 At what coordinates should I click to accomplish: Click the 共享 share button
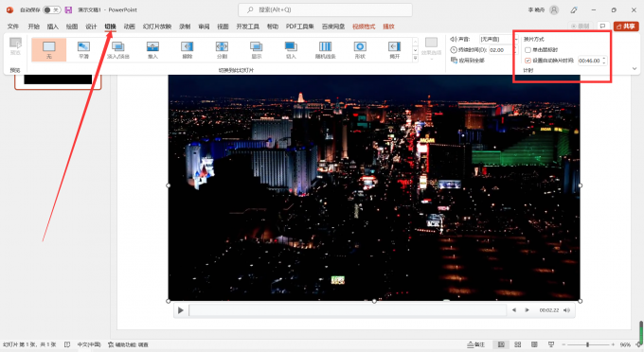pos(626,26)
